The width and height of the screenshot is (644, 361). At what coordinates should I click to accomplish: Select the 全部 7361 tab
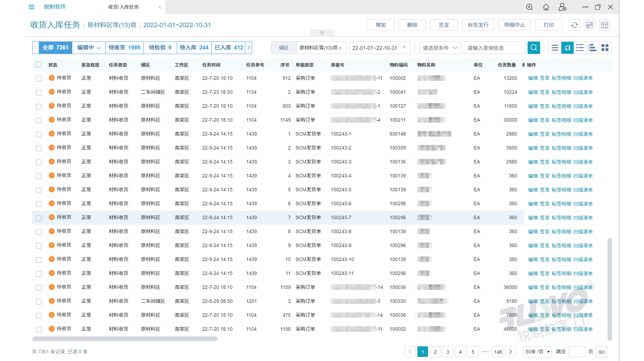pyautogui.click(x=55, y=48)
